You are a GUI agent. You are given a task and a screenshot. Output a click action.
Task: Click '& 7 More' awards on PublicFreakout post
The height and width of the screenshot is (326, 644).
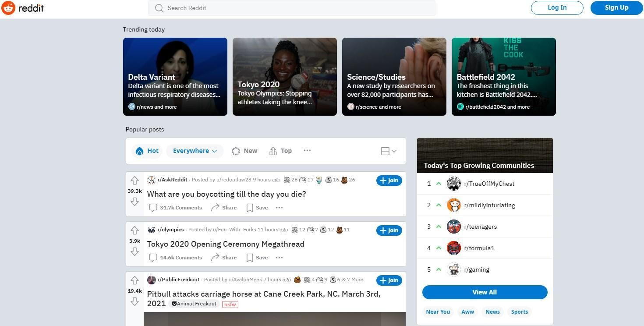(353, 280)
